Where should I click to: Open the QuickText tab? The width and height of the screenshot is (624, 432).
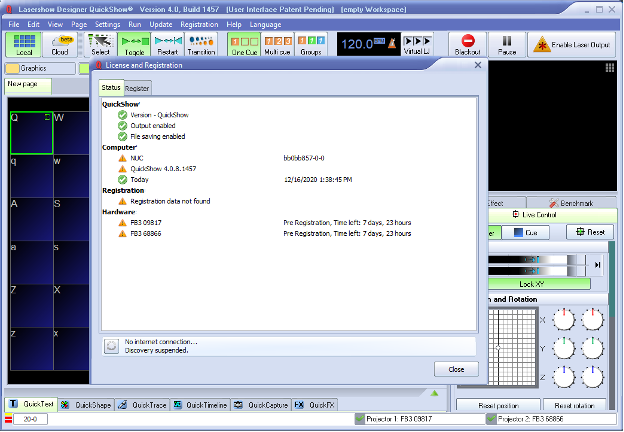tap(31, 404)
